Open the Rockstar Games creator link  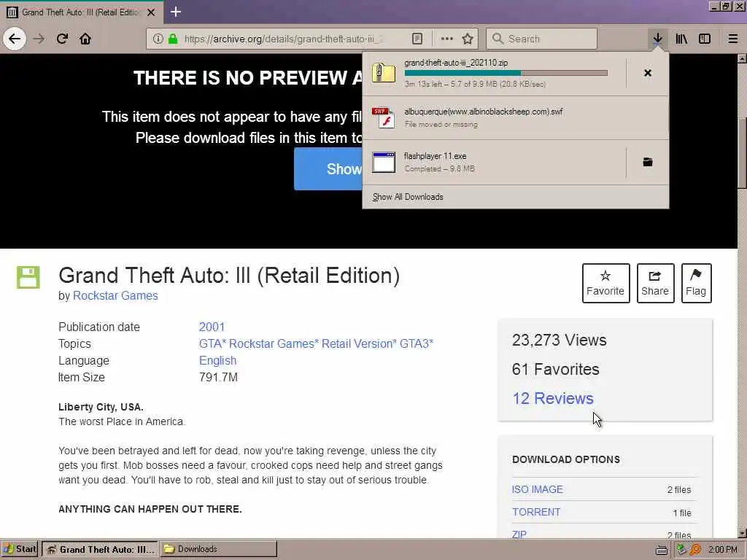tap(115, 296)
